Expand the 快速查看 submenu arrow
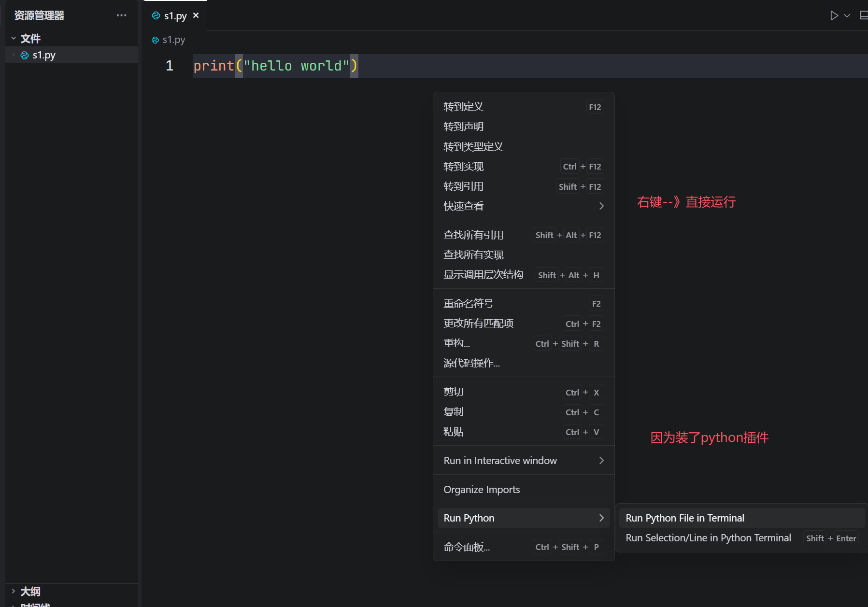 click(601, 206)
